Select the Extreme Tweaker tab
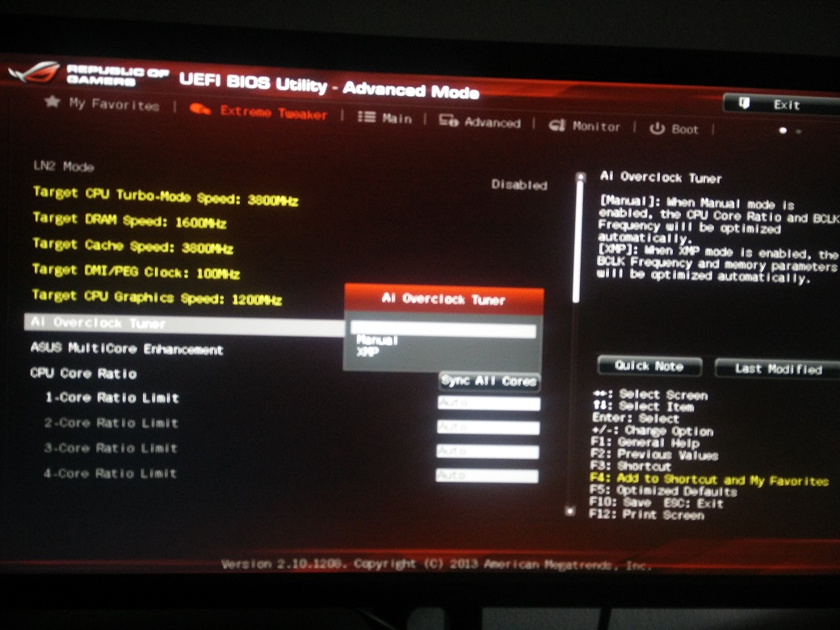Image resolution: width=840 pixels, height=630 pixels. click(273, 112)
